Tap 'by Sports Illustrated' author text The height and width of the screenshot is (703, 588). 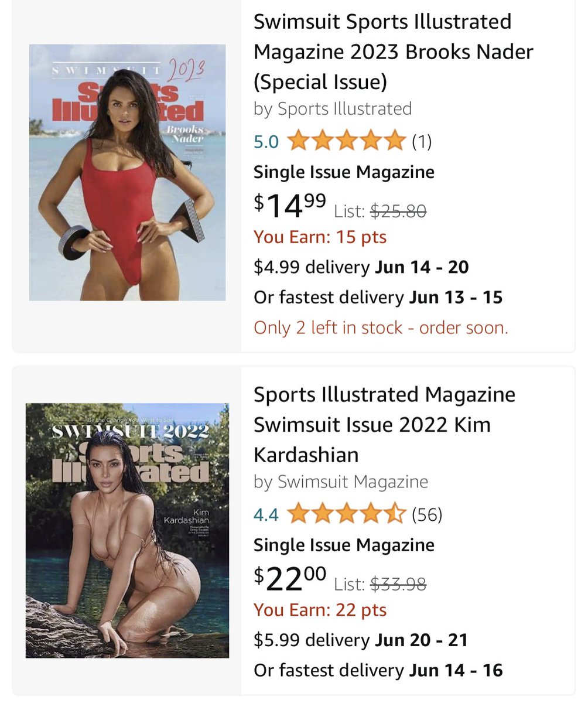coord(333,108)
